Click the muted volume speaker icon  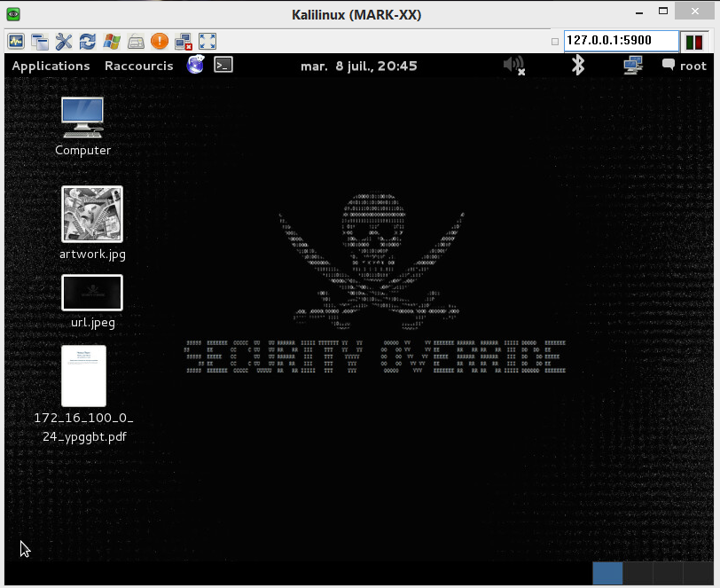click(x=513, y=66)
